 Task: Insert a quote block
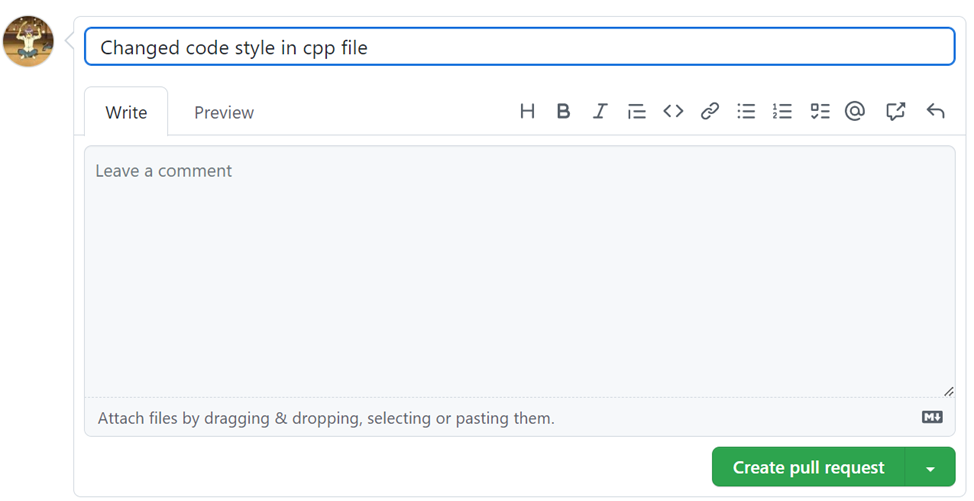pos(636,111)
